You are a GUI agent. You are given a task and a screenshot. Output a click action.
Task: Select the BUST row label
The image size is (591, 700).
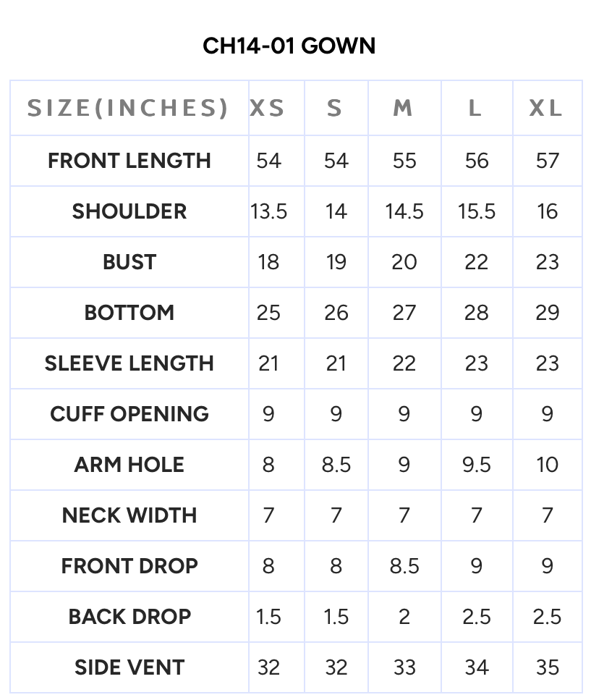(129, 262)
